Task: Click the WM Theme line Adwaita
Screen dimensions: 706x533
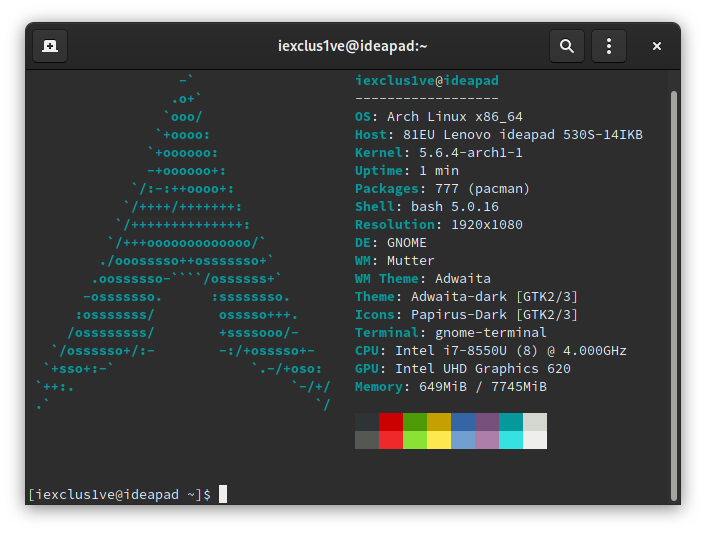Action: click(x=423, y=279)
